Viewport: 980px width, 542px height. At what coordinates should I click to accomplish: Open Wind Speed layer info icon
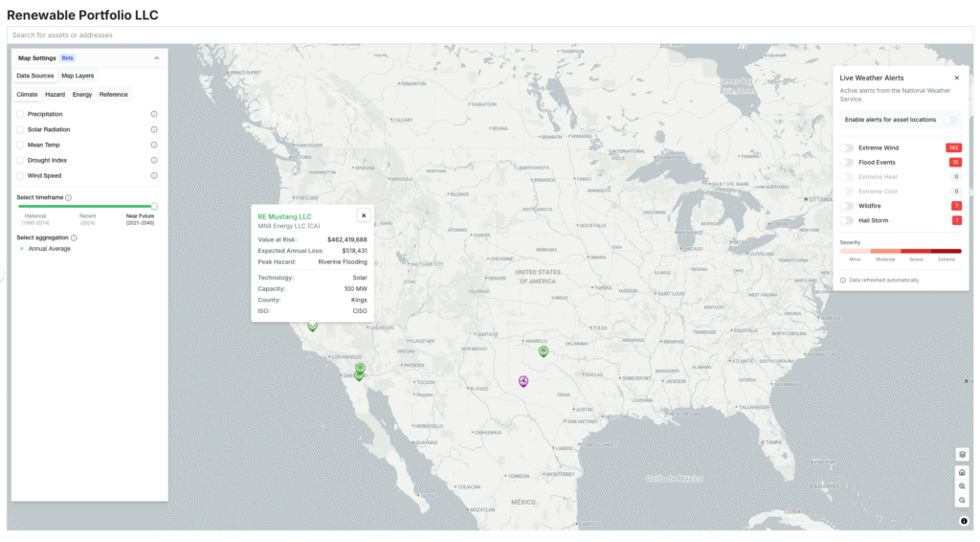point(154,175)
